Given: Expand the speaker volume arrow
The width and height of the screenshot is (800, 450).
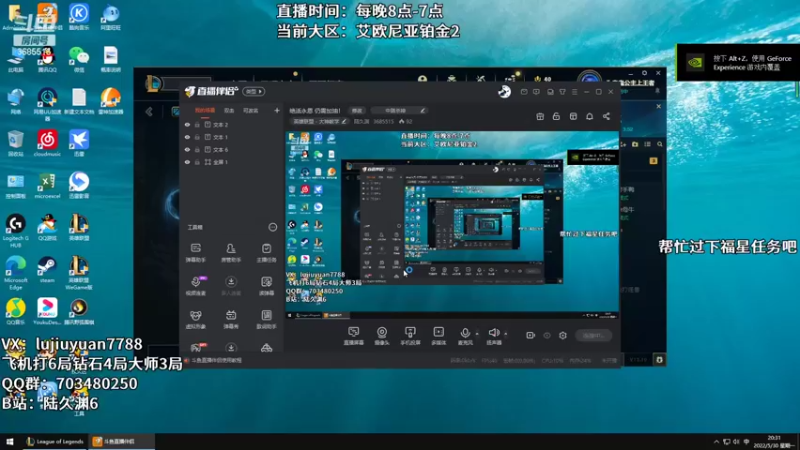Looking at the screenshot, I should click(x=506, y=334).
